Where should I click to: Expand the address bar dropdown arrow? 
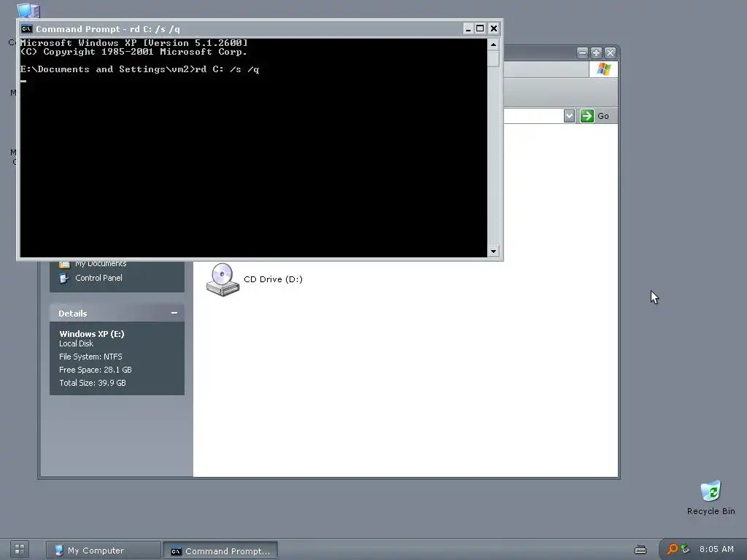tap(569, 116)
